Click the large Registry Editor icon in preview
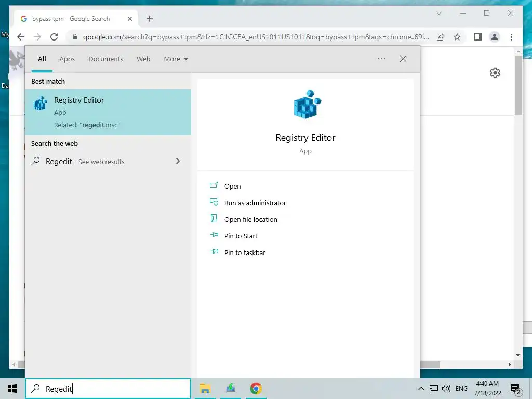The height and width of the screenshot is (399, 532). click(307, 104)
